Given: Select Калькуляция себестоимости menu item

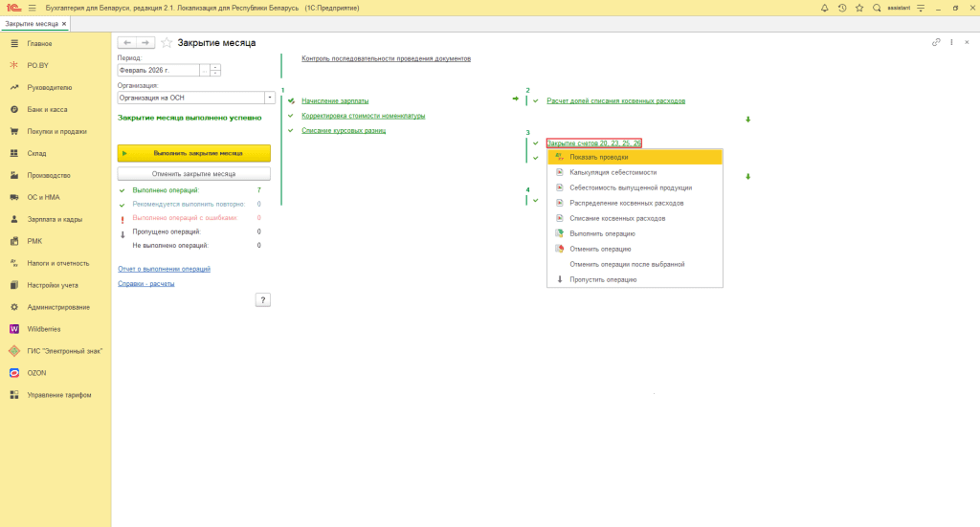Looking at the screenshot, I should (612, 172).
